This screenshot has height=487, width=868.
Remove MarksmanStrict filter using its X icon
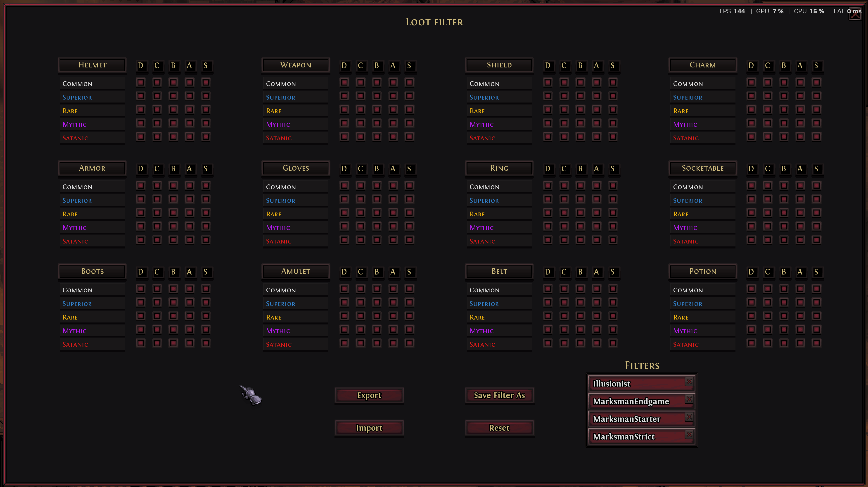point(689,434)
